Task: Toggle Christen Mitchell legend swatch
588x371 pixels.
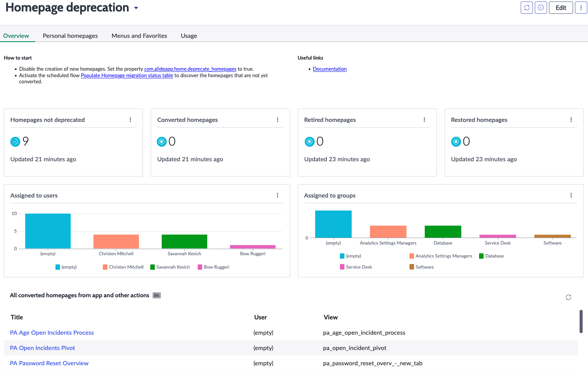Action: pos(105,267)
